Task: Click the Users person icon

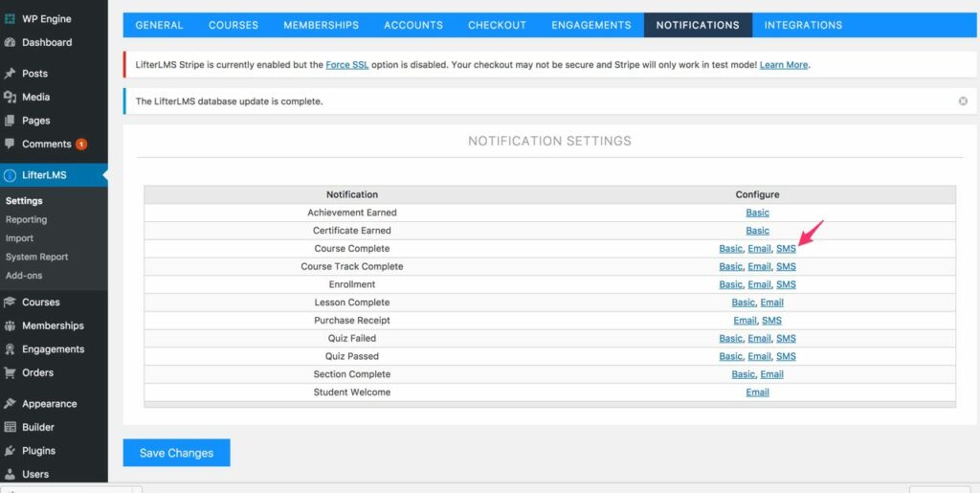Action: 10,474
